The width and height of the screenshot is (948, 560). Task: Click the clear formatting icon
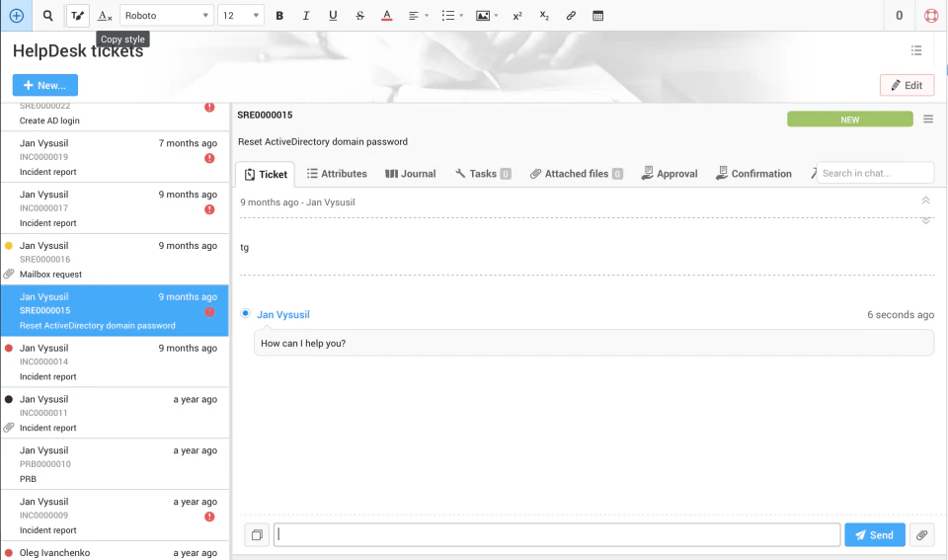(105, 16)
